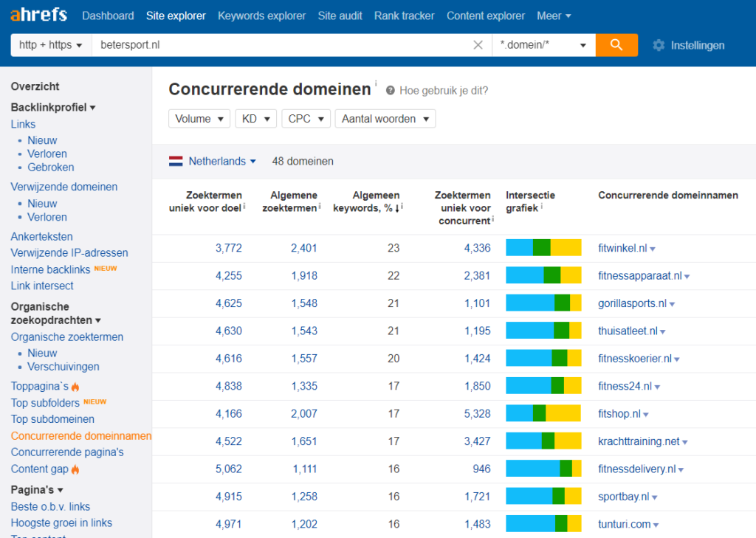Click intersect graph bar for fitshop.nl
Image resolution: width=756 pixels, height=538 pixels.
pos(543,413)
